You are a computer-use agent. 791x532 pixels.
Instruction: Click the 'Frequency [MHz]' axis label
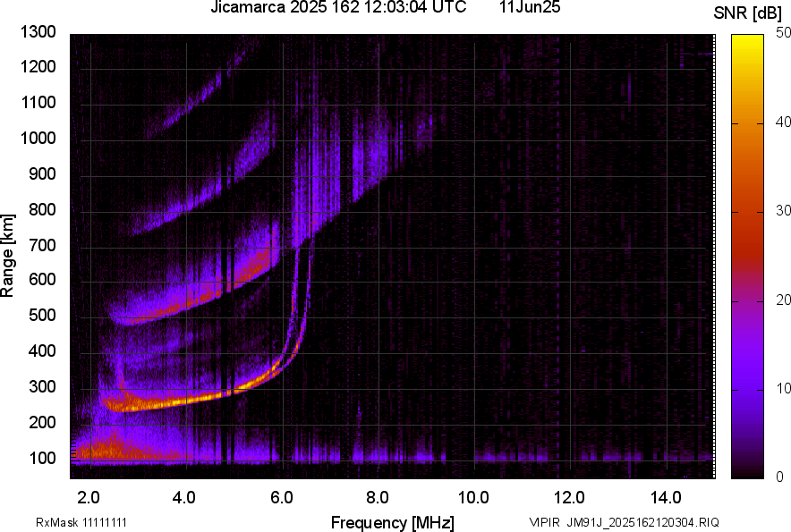(x=393, y=522)
